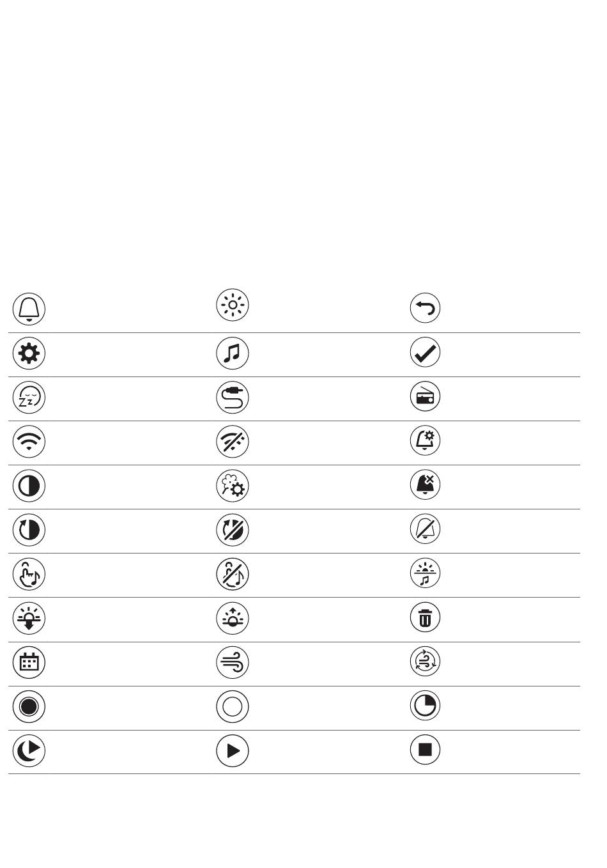The image size is (607, 868).
Task: Select the Wi-Fi disconnected crossed icon
Action: click(x=233, y=442)
